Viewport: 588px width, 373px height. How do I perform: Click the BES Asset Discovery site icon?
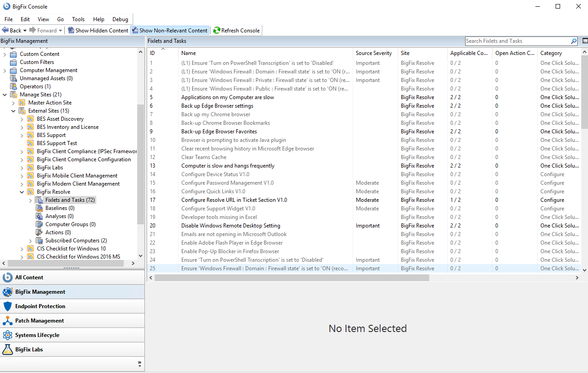(x=31, y=119)
